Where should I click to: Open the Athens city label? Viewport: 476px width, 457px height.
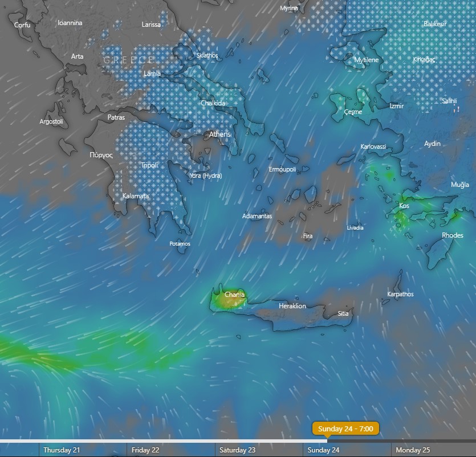click(220, 134)
